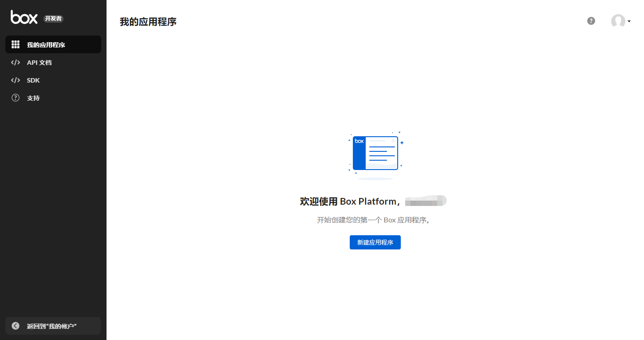Click the blurred account name in the welcome heading
Image resolution: width=644 pixels, height=340 pixels.
coord(425,201)
